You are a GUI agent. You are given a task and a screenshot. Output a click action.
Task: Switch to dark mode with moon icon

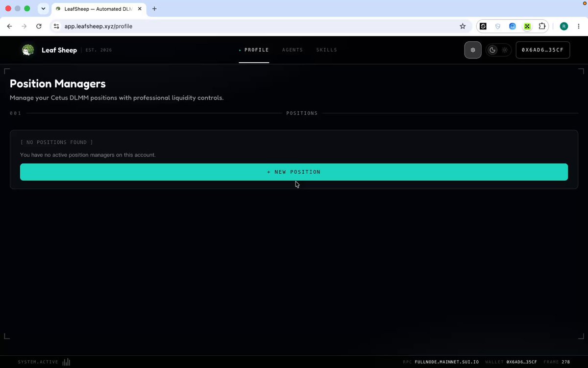(x=492, y=50)
